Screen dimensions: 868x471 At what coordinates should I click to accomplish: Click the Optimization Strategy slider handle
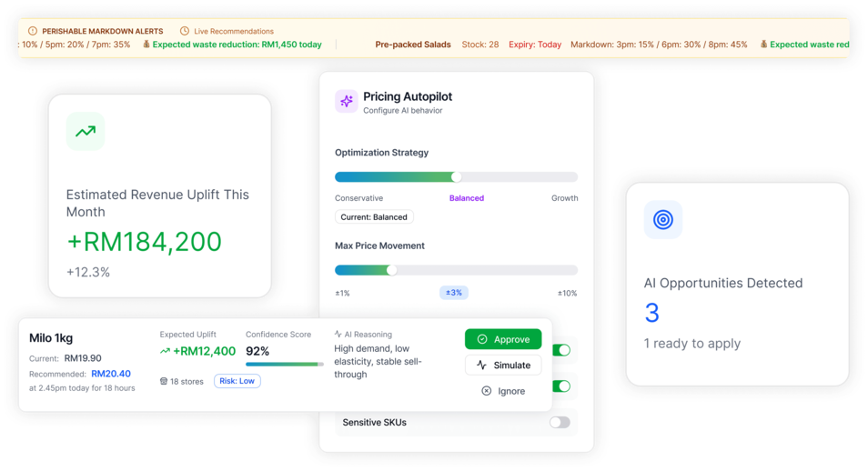(457, 176)
